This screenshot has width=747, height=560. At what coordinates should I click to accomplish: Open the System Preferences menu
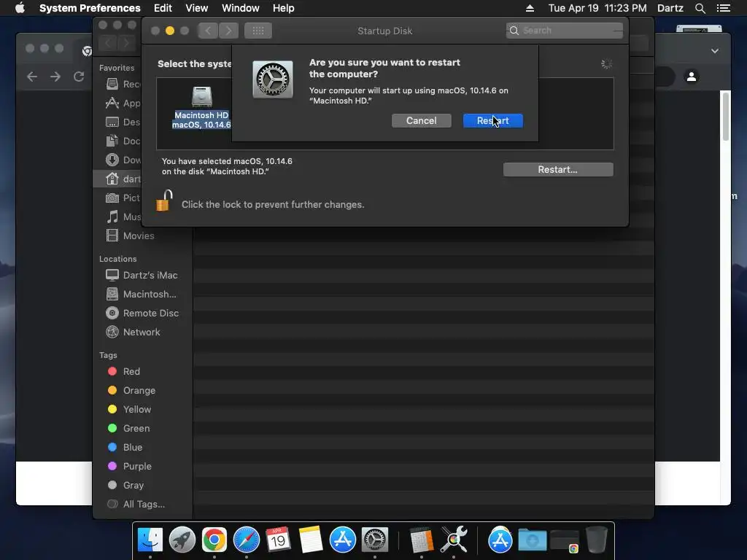pyautogui.click(x=90, y=8)
